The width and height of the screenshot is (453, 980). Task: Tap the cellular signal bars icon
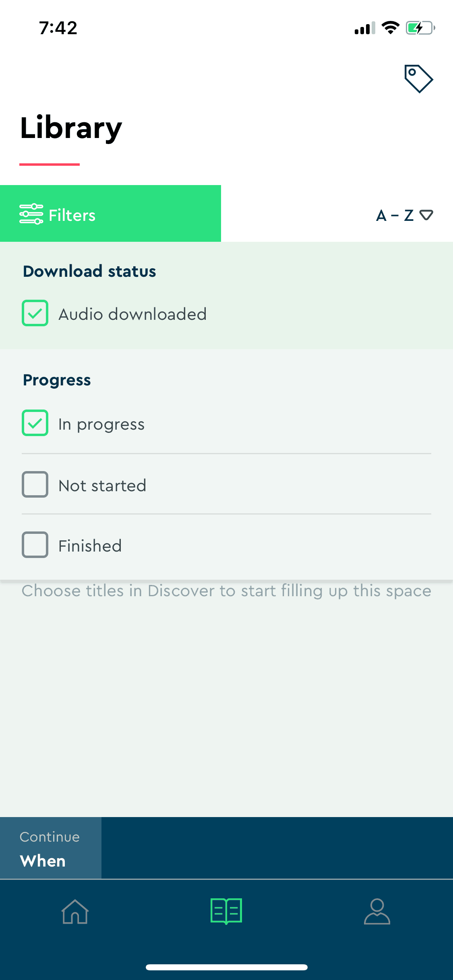364,27
